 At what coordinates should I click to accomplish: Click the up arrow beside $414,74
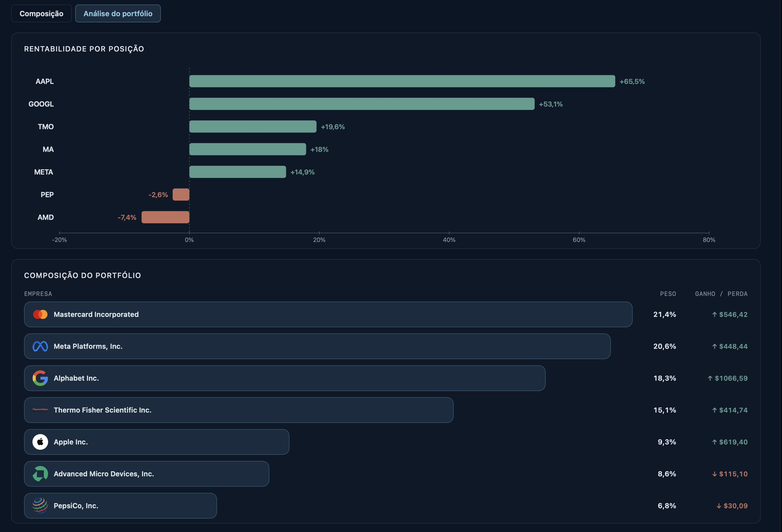pos(714,410)
